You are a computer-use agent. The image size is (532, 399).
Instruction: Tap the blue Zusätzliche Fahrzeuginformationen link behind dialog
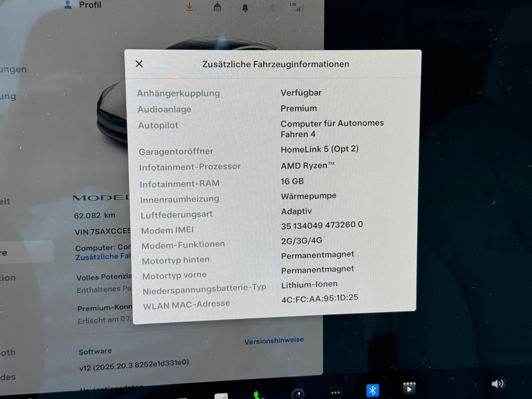103,257
